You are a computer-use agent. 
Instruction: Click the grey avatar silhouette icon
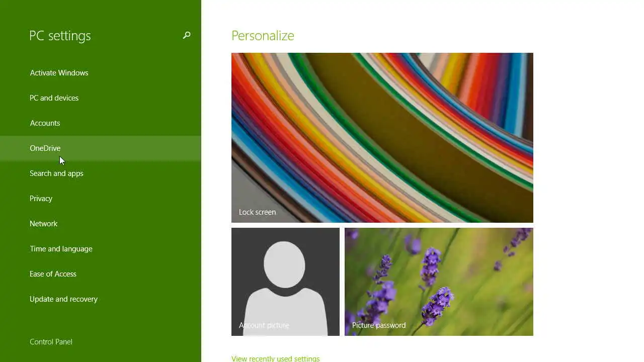click(x=285, y=288)
